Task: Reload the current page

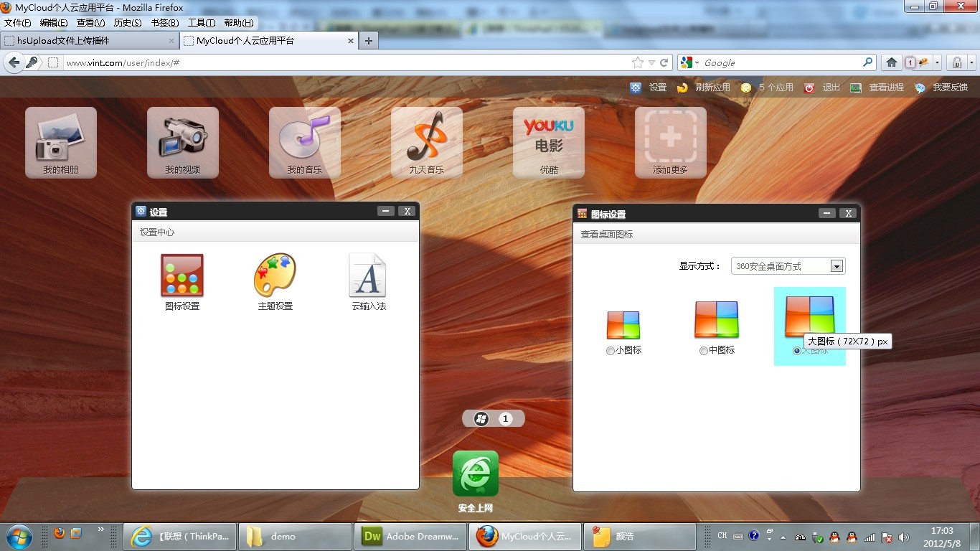Action: pos(664,63)
